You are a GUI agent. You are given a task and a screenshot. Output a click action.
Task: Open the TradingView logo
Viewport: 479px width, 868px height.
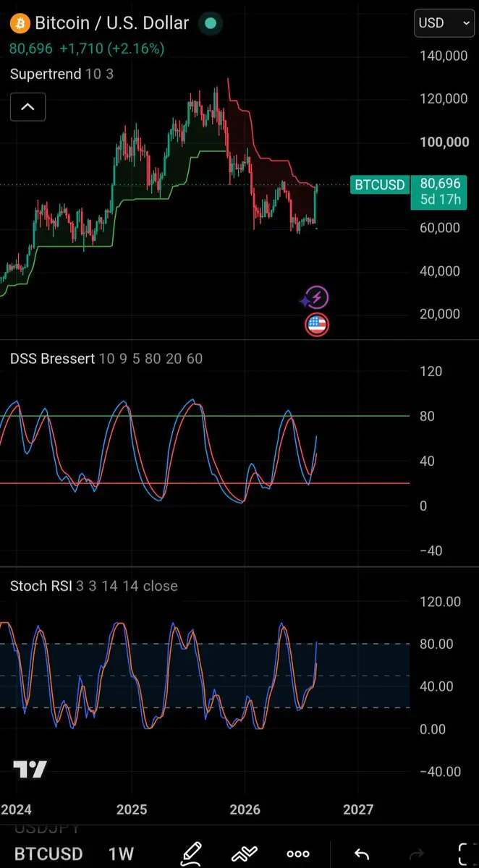(x=30, y=770)
